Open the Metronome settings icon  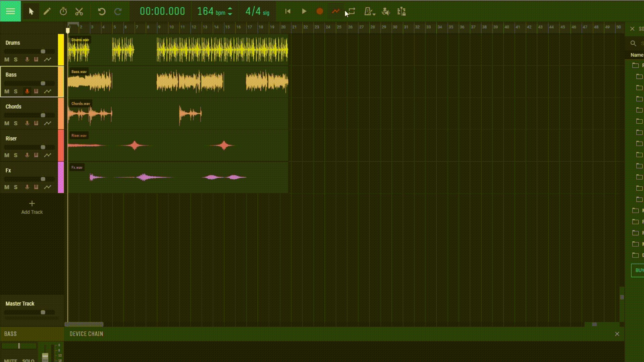tap(368, 11)
